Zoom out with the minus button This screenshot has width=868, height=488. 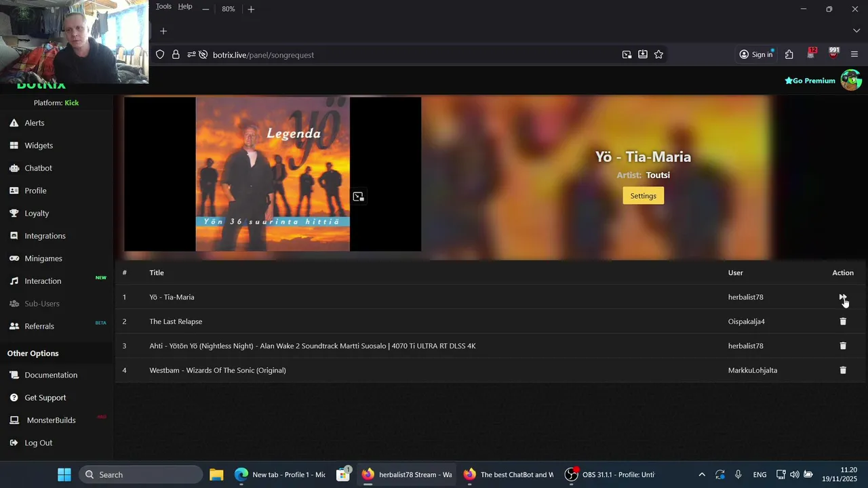coord(205,9)
